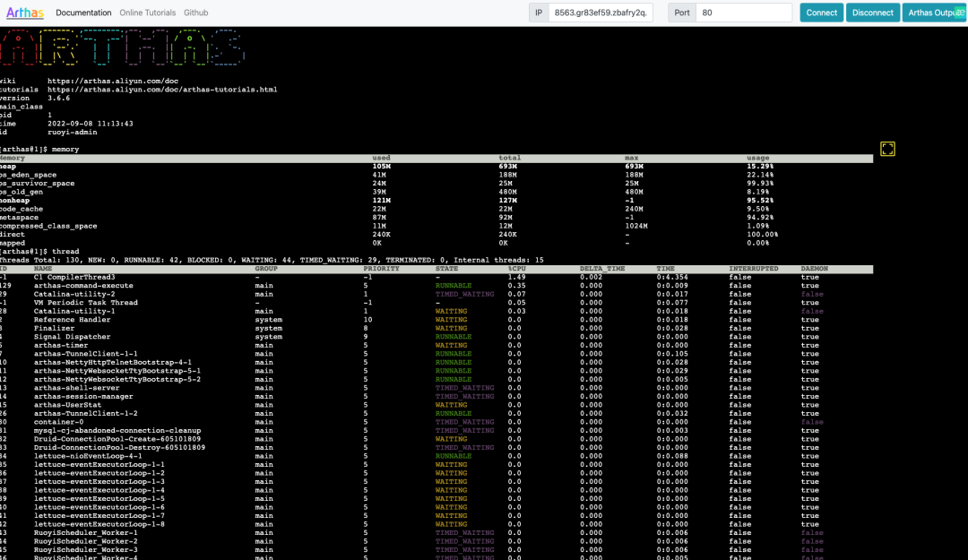Click the arthas-tutorials.html URL

point(162,90)
